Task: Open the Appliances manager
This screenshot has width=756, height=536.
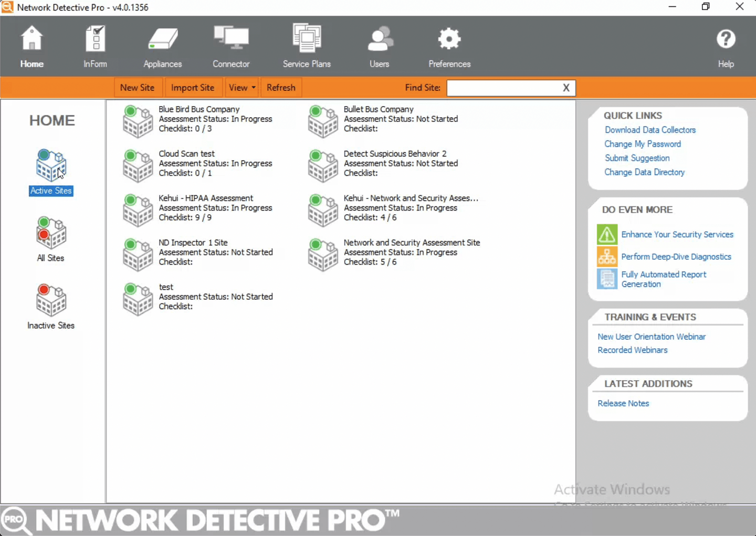Action: click(x=162, y=46)
